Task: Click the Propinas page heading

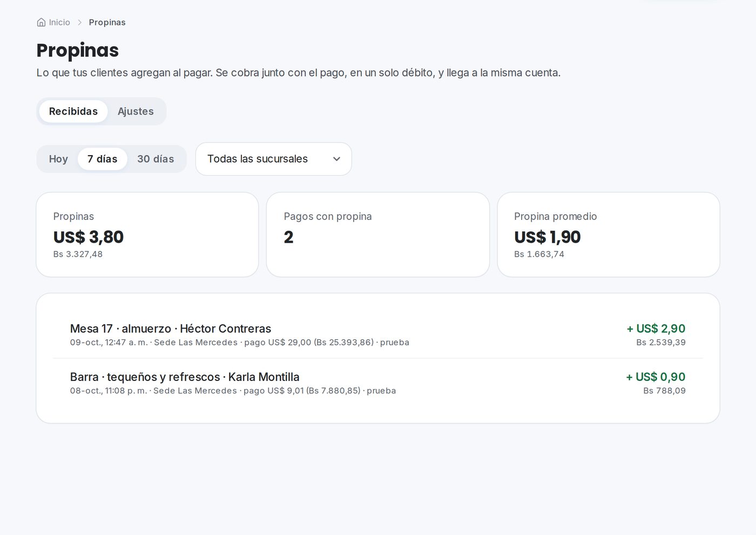Action: click(x=78, y=50)
